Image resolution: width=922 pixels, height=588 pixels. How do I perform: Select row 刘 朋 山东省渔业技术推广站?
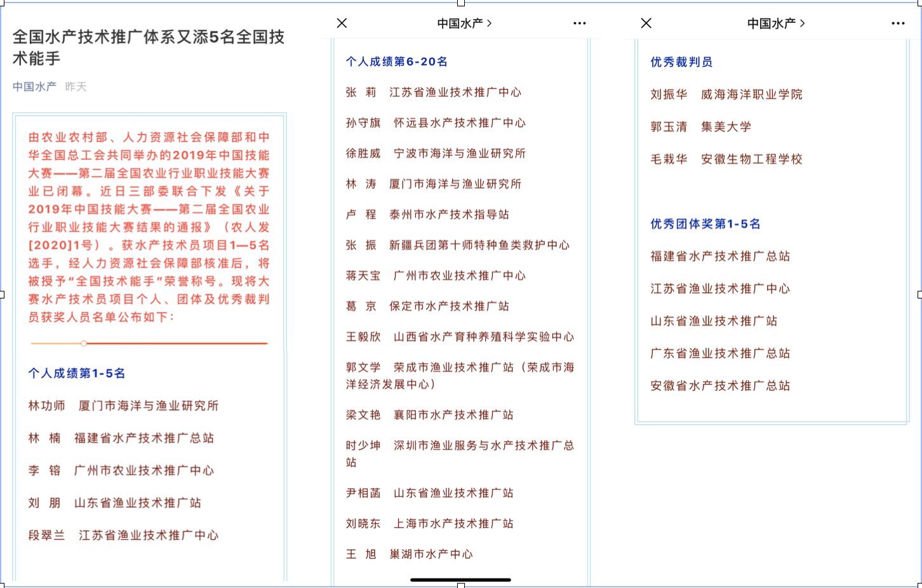[115, 503]
